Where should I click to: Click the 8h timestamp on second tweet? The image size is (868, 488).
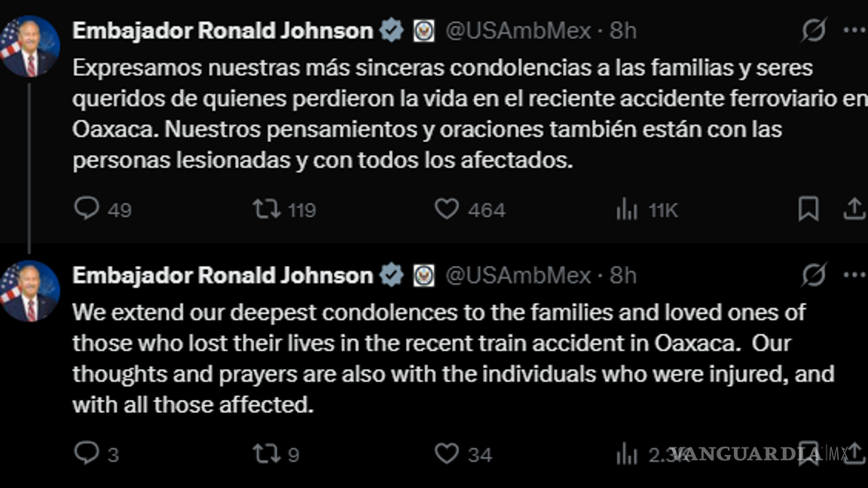click(x=623, y=276)
